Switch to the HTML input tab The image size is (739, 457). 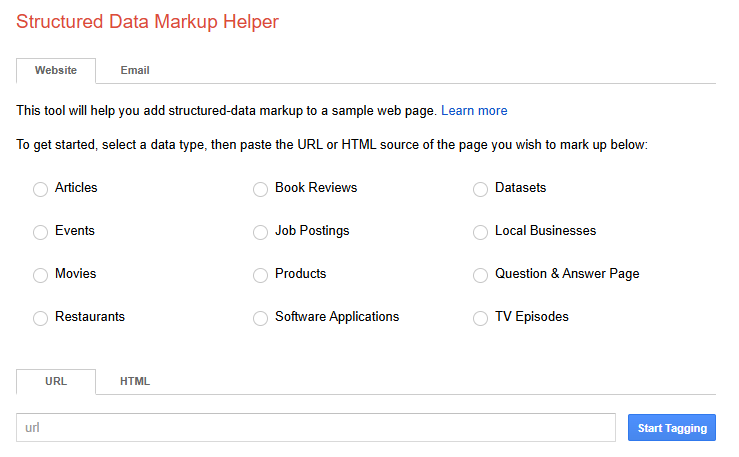click(x=135, y=381)
